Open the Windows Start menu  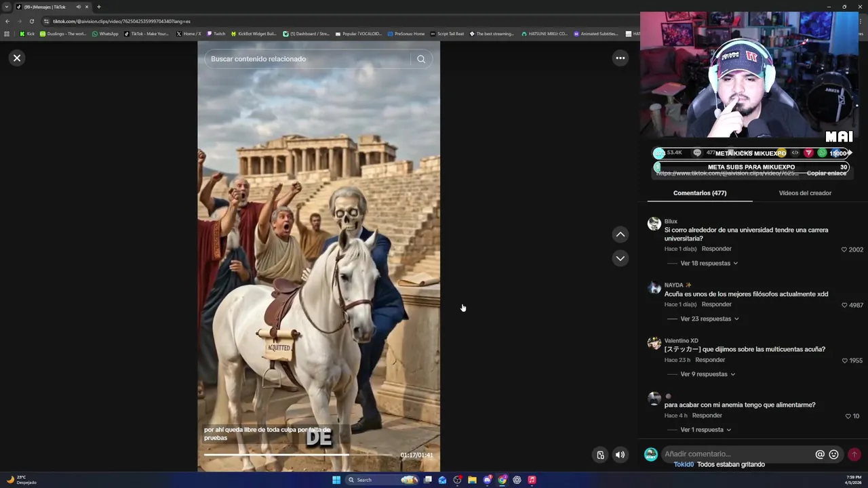[x=336, y=480]
